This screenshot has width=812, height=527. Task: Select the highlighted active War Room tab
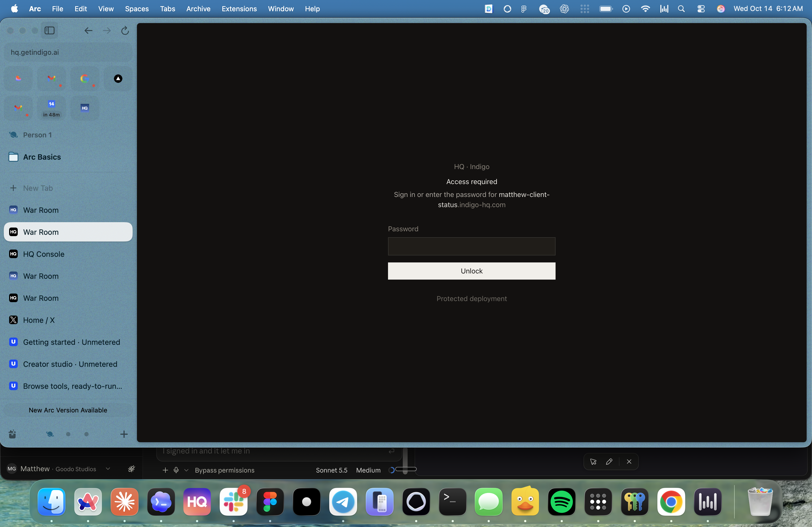68,232
